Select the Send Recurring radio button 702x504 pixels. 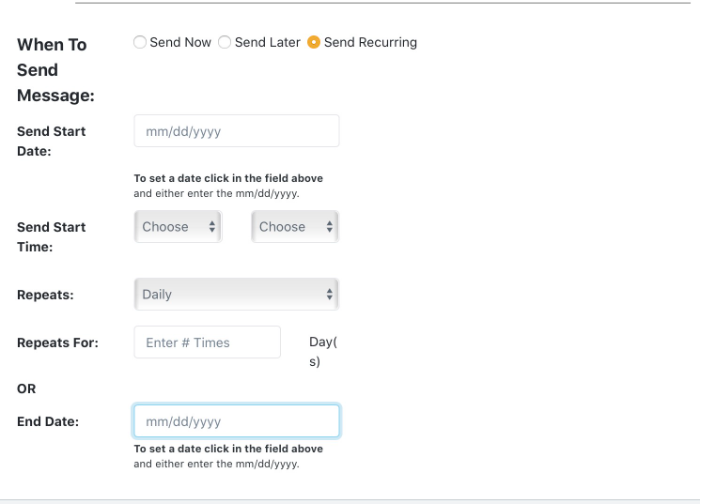(313, 42)
